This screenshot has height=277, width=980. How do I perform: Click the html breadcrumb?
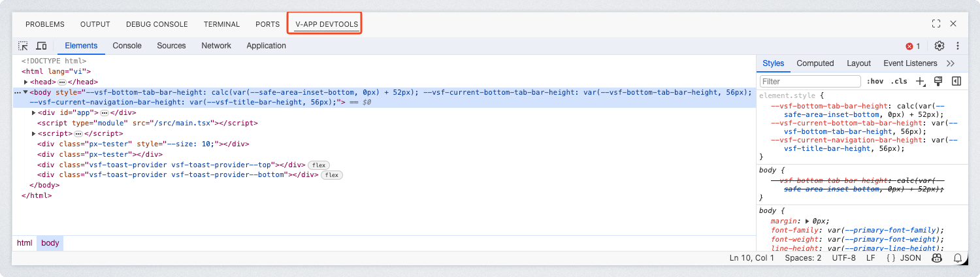coord(24,243)
